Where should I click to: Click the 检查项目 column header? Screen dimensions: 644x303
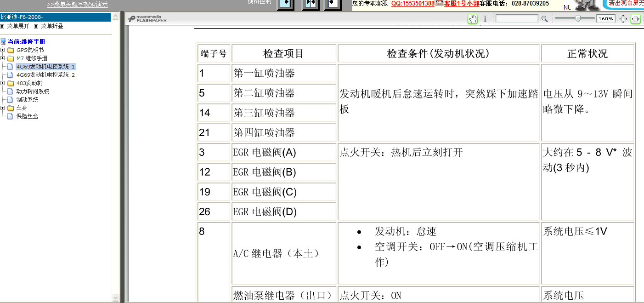point(284,53)
